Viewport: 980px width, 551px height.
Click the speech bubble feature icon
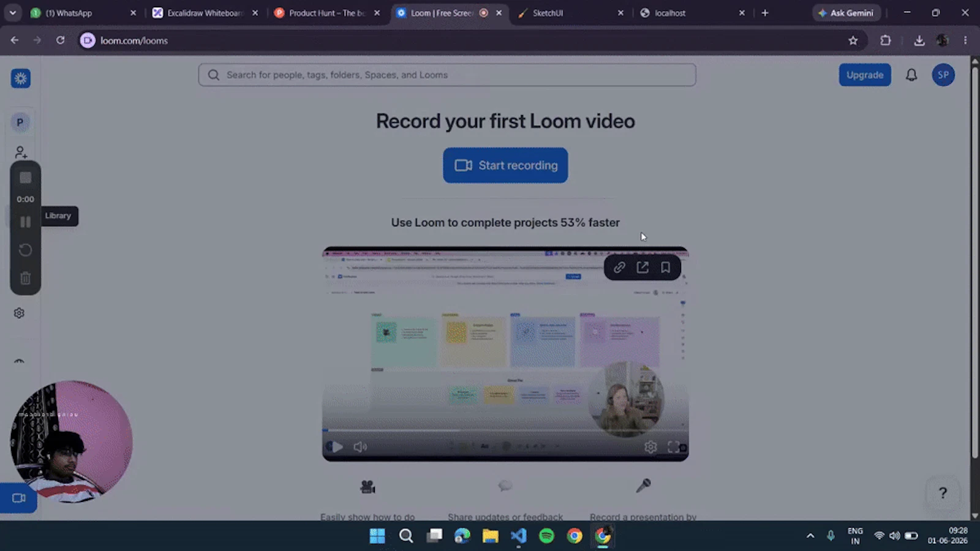tap(505, 486)
